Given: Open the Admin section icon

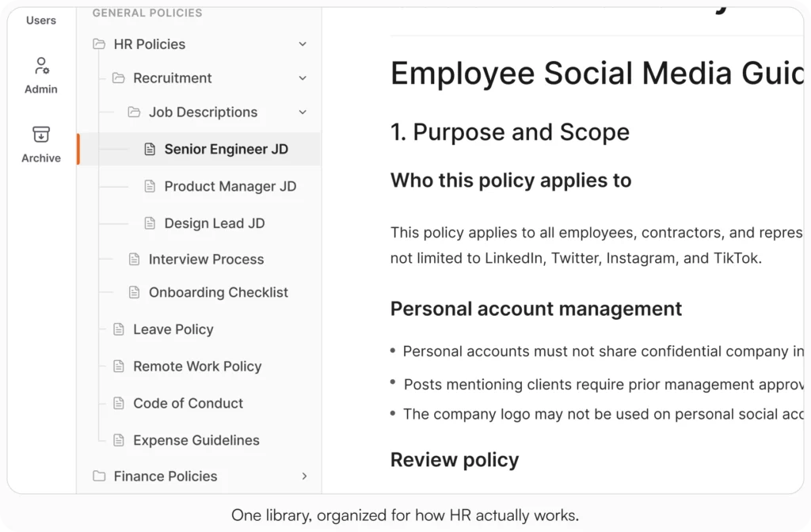Looking at the screenshot, I should tap(41, 66).
